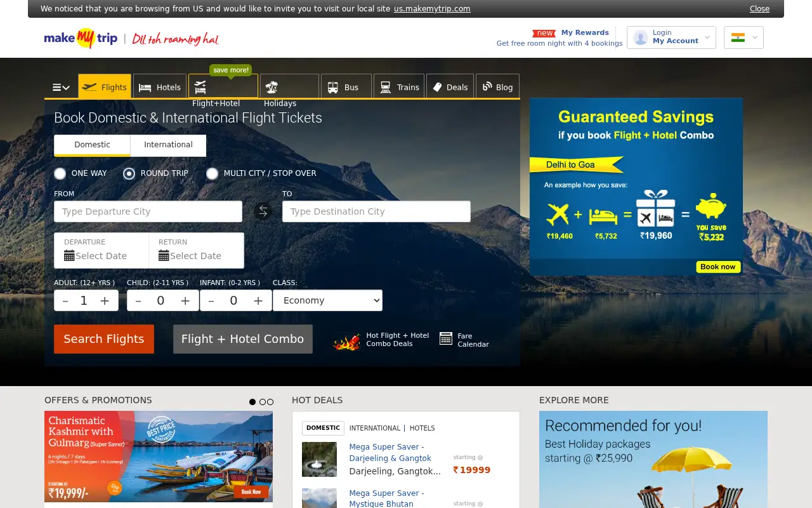Select the One Way radio button
Image resolution: width=812 pixels, height=508 pixels.
[60, 173]
